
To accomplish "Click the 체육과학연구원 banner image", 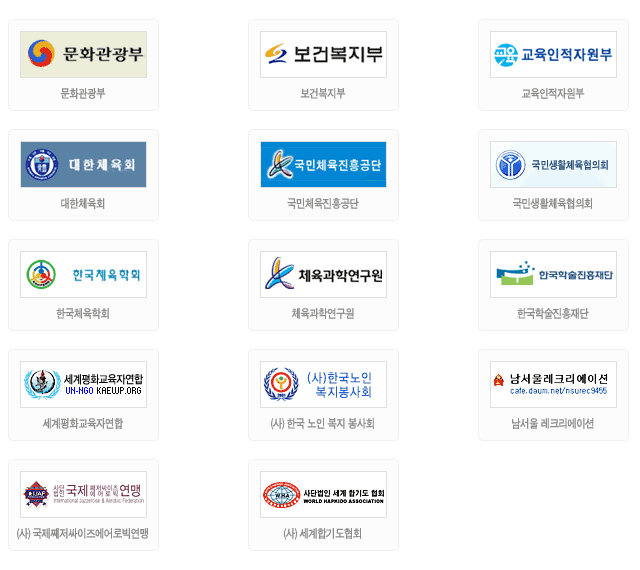I will (323, 274).
